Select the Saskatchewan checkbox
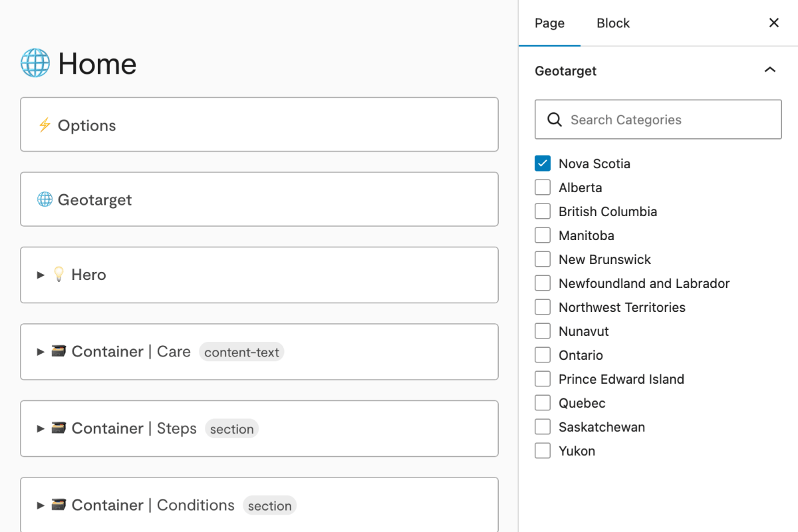The width and height of the screenshot is (798, 532). tap(543, 427)
